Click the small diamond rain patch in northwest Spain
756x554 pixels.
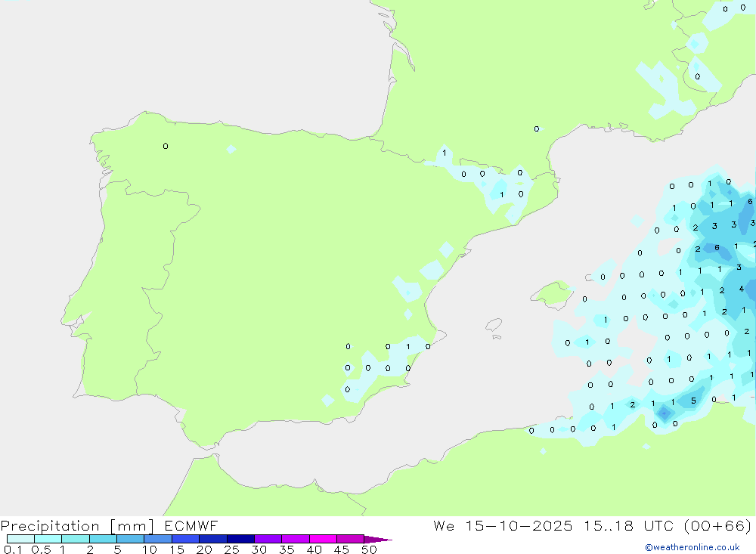pos(231,150)
